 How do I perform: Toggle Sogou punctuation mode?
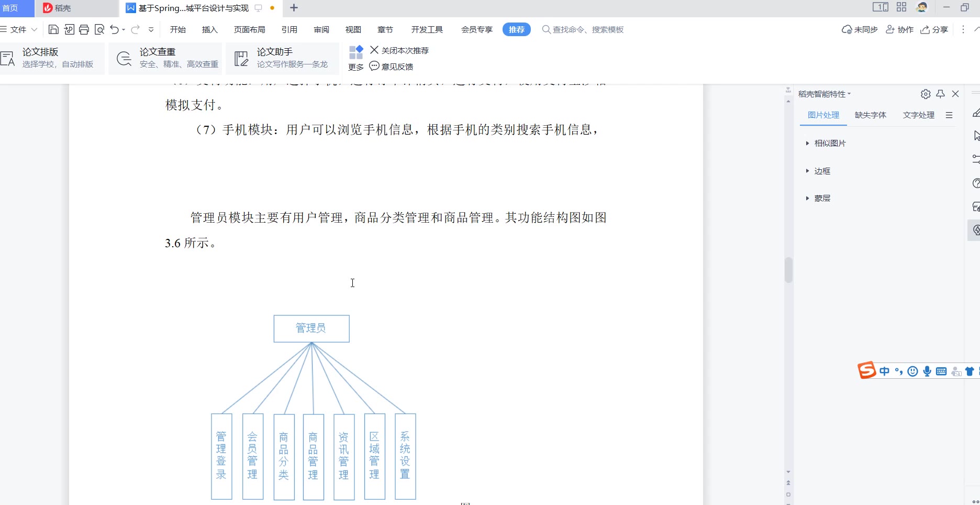[x=899, y=371]
